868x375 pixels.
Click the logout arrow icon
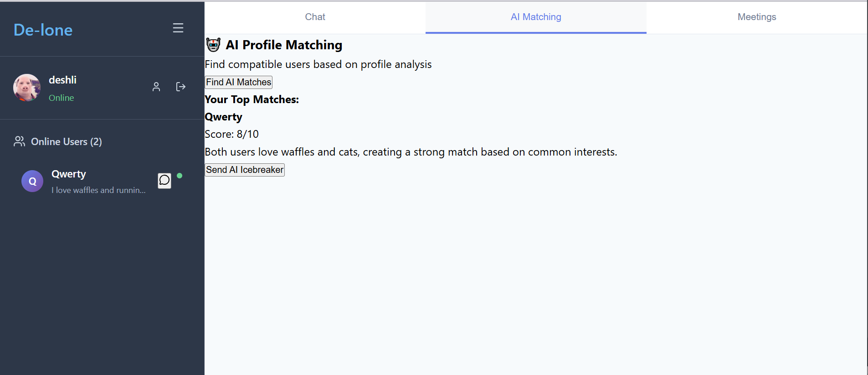181,87
